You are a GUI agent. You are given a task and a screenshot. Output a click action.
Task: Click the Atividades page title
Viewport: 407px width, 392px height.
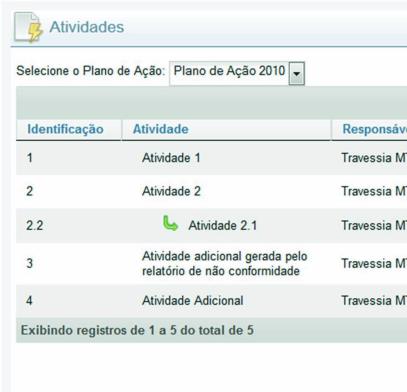click(87, 27)
